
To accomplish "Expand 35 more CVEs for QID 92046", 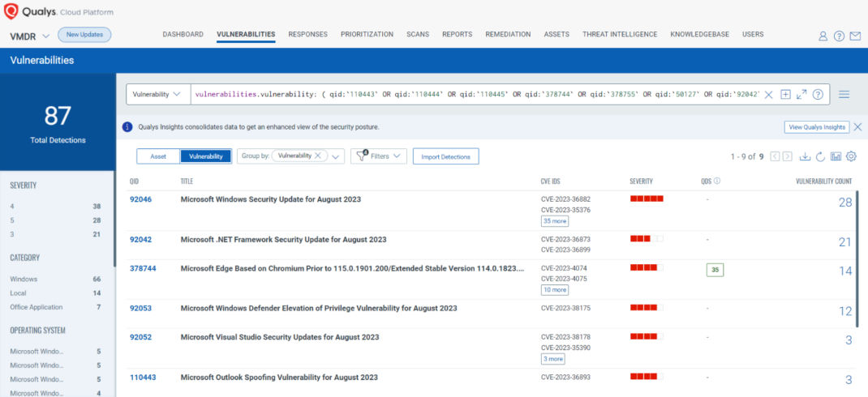I will coord(555,221).
